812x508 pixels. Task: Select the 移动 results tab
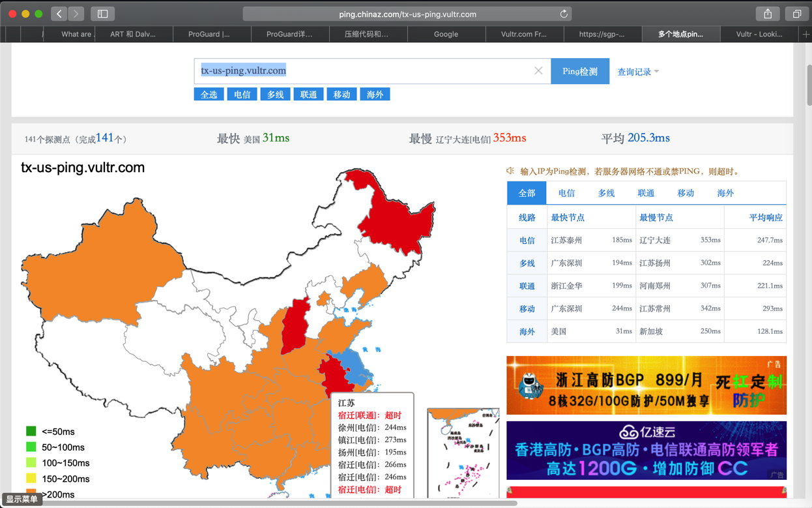click(x=686, y=193)
